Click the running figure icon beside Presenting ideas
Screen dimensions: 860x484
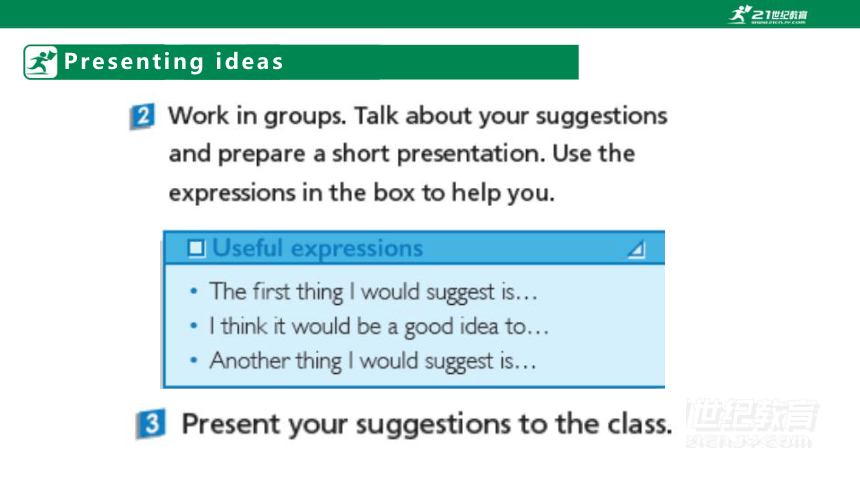click(x=41, y=62)
